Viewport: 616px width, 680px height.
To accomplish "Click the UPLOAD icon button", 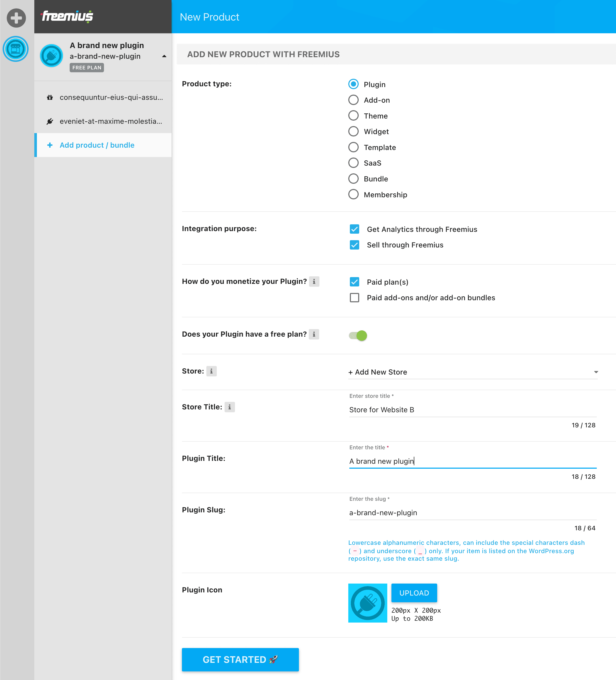I will click(x=414, y=593).
